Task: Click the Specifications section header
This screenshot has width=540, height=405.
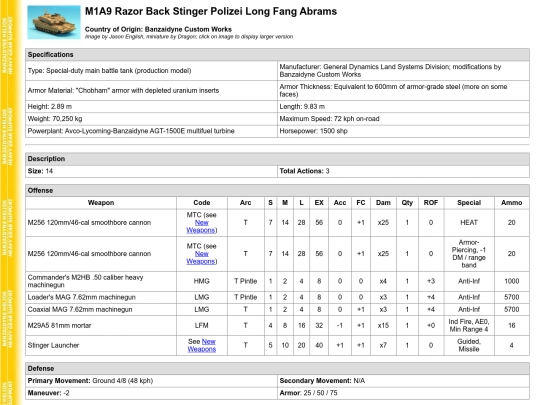Action: [x=277, y=55]
